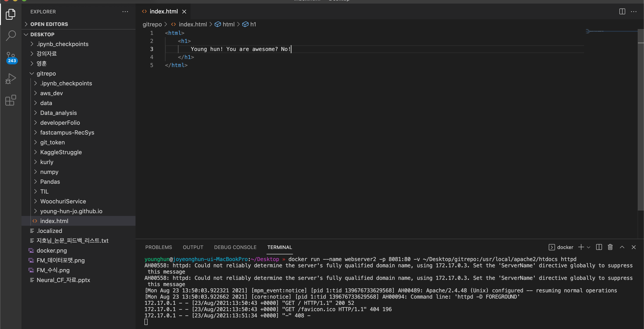Open docker.png in the explorer
The width and height of the screenshot is (644, 329).
pyautogui.click(x=51, y=250)
